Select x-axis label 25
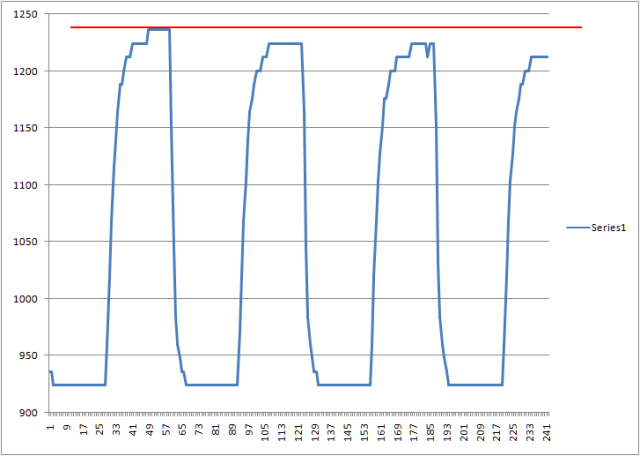The height and width of the screenshot is (456, 640). (x=100, y=428)
